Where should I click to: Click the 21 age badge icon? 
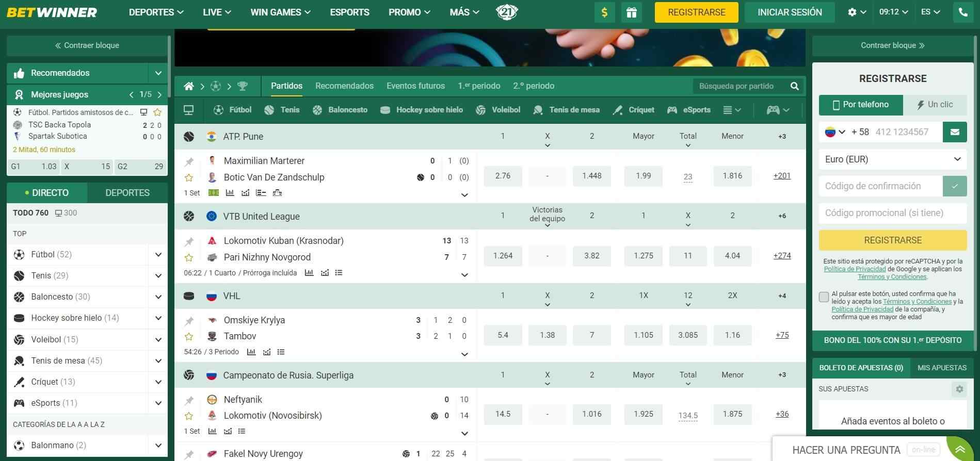point(506,12)
